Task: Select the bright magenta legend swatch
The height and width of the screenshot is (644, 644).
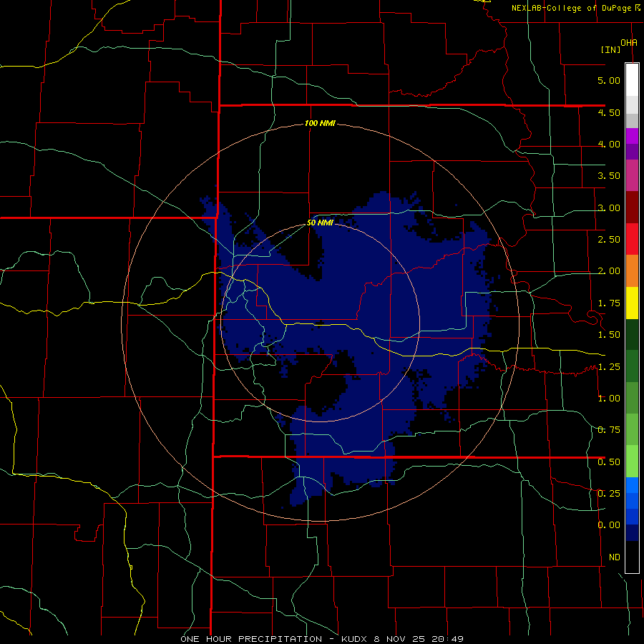Action: (632, 136)
